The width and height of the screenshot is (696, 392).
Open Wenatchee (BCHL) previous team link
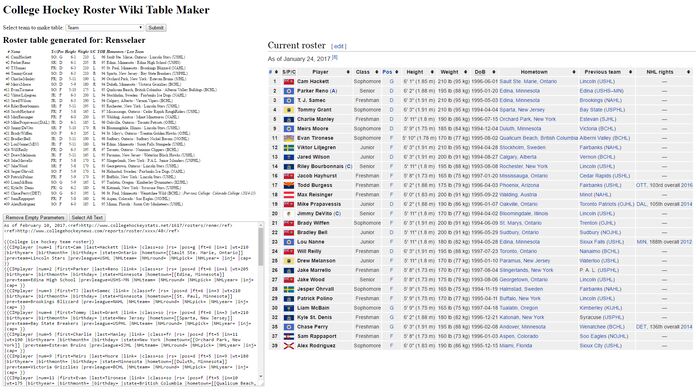coord(602,327)
